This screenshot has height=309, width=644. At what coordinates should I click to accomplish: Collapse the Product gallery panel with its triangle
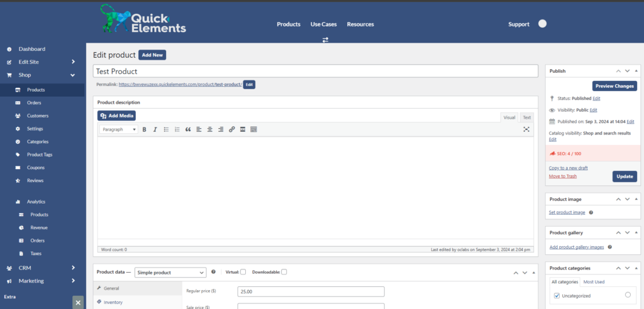coord(636,232)
